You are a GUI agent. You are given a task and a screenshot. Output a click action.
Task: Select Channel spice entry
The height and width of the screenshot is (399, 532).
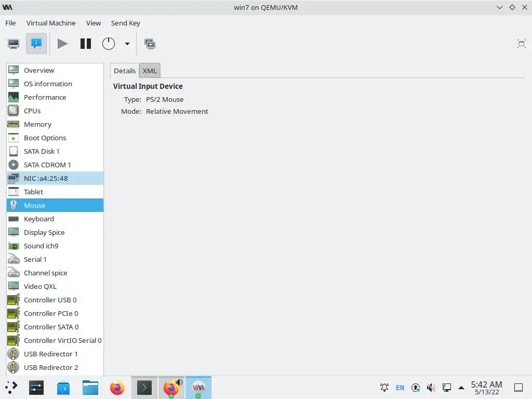[x=55, y=273]
